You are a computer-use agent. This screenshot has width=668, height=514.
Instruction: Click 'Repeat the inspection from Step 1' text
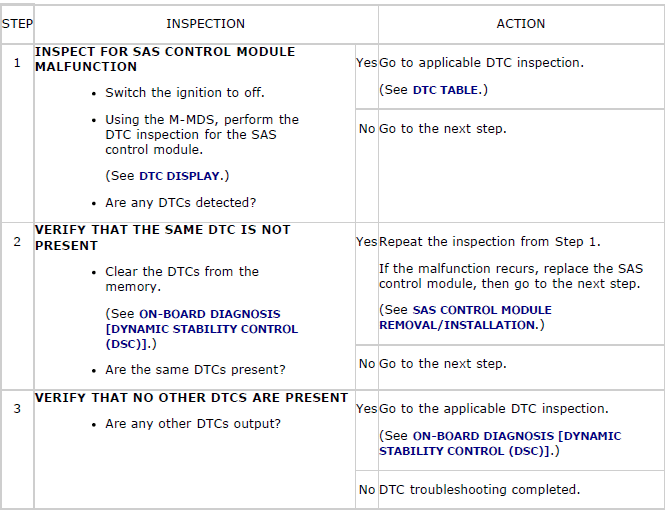(x=490, y=241)
